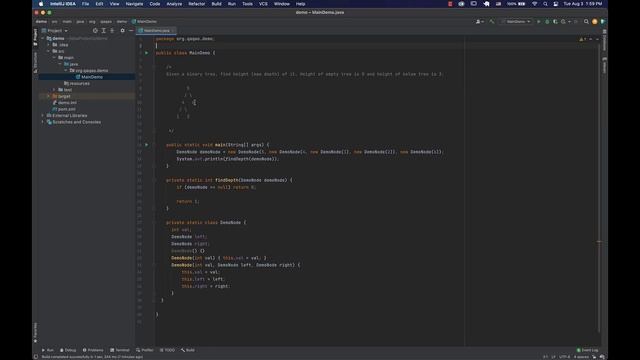
Task: Click the 4 spaces indent status widget
Action: (x=581, y=357)
